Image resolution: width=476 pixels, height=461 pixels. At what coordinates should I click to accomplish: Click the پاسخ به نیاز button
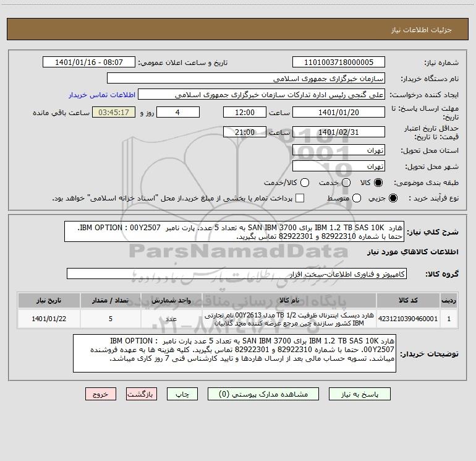point(359,394)
